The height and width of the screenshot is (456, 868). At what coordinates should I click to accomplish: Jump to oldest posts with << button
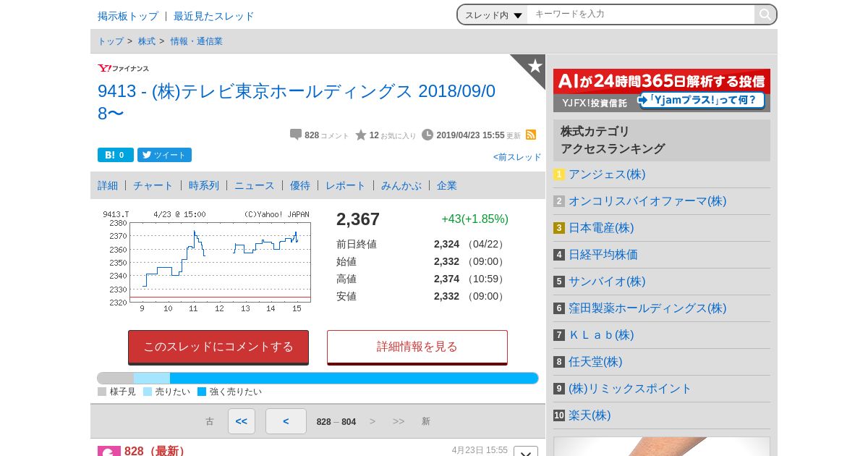pos(242,421)
